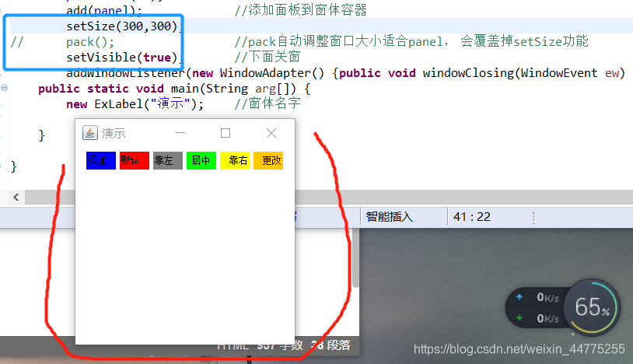Collapse the main method fold marker
The height and width of the screenshot is (364, 633).
pos(4,88)
